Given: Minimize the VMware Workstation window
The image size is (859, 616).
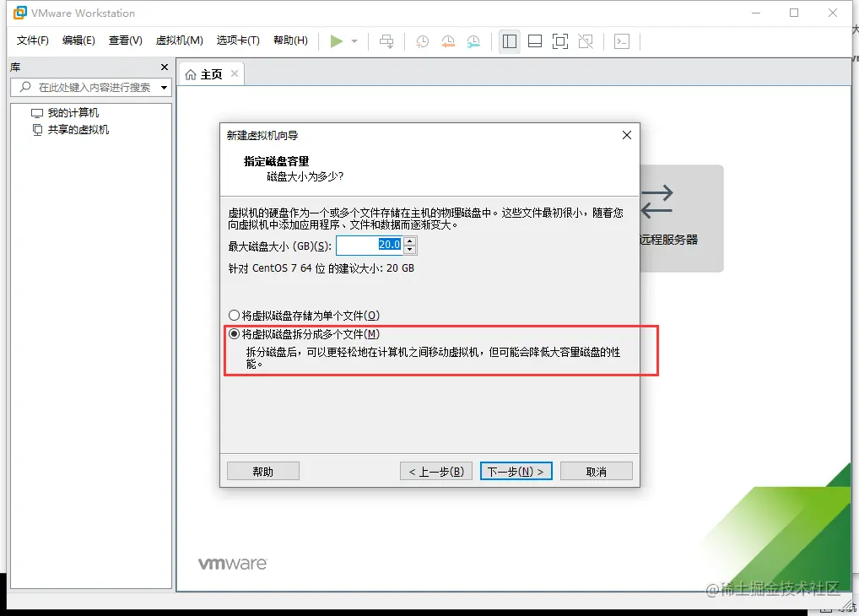Looking at the screenshot, I should (756, 13).
